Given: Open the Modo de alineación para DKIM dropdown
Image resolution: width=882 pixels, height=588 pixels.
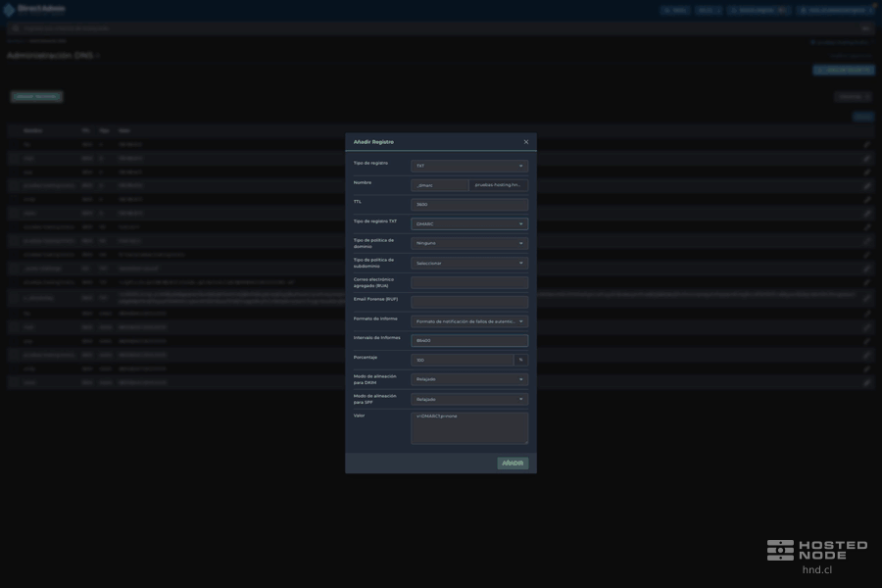Looking at the screenshot, I should [469, 379].
